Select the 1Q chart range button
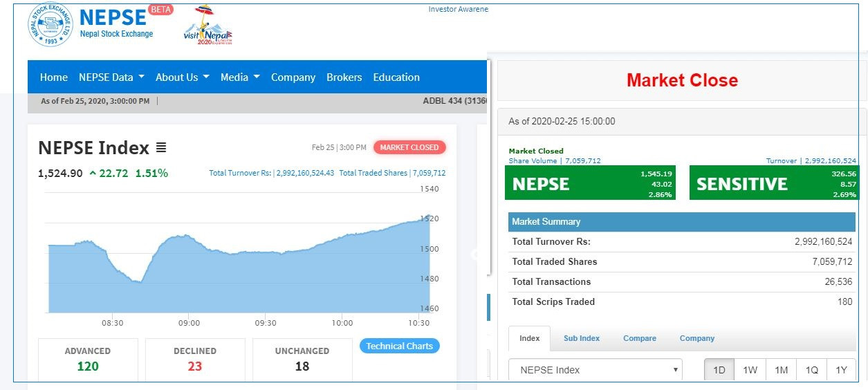 click(x=812, y=370)
